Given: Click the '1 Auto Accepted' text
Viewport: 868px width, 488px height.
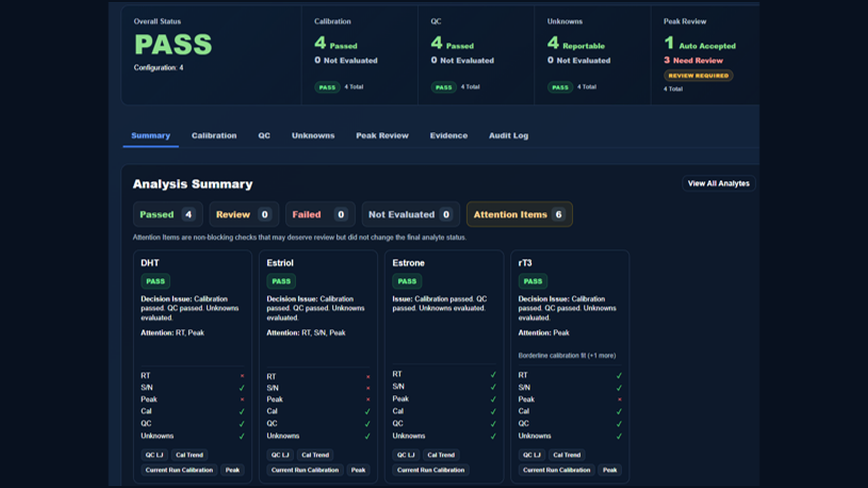Looking at the screenshot, I should tap(700, 43).
